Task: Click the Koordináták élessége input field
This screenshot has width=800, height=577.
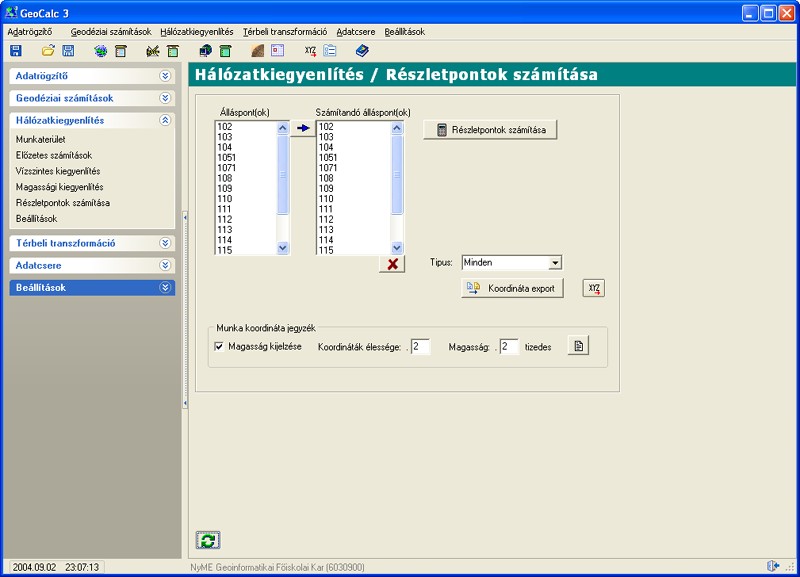Action: [420, 346]
